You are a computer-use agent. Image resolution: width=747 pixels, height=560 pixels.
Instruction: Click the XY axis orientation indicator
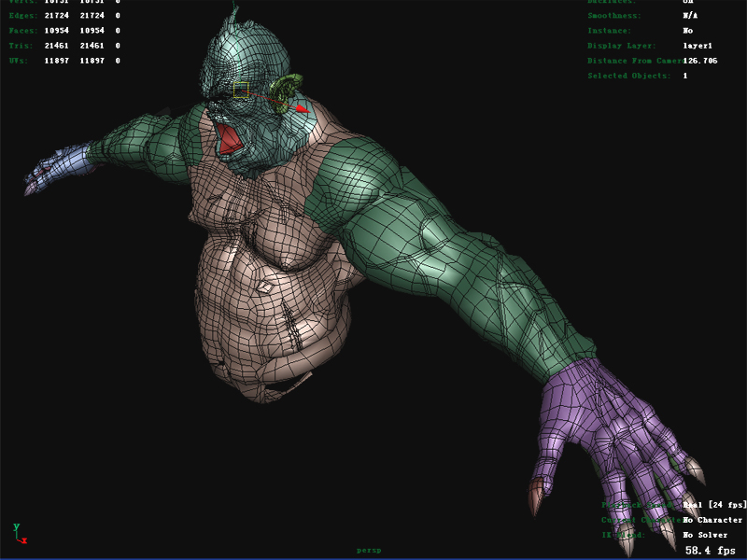tap(20, 534)
